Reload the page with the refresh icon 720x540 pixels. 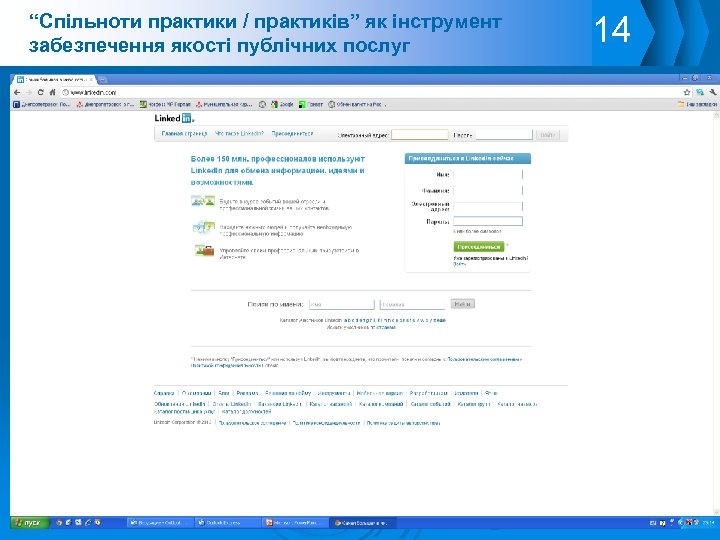(40, 92)
